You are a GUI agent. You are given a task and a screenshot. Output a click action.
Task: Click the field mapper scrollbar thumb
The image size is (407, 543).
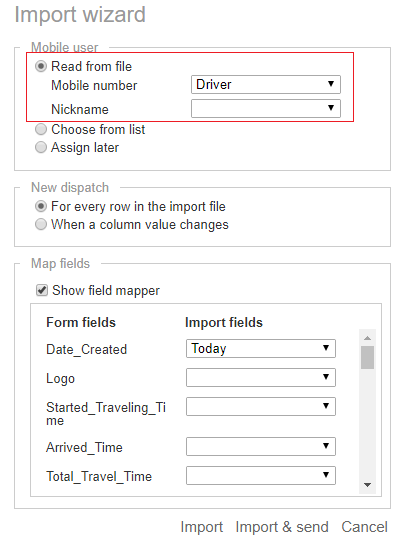click(x=368, y=357)
